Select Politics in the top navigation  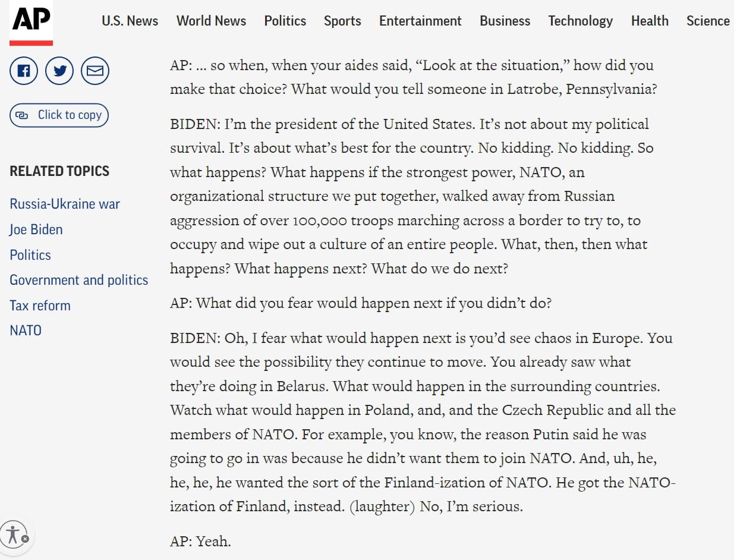tap(285, 21)
